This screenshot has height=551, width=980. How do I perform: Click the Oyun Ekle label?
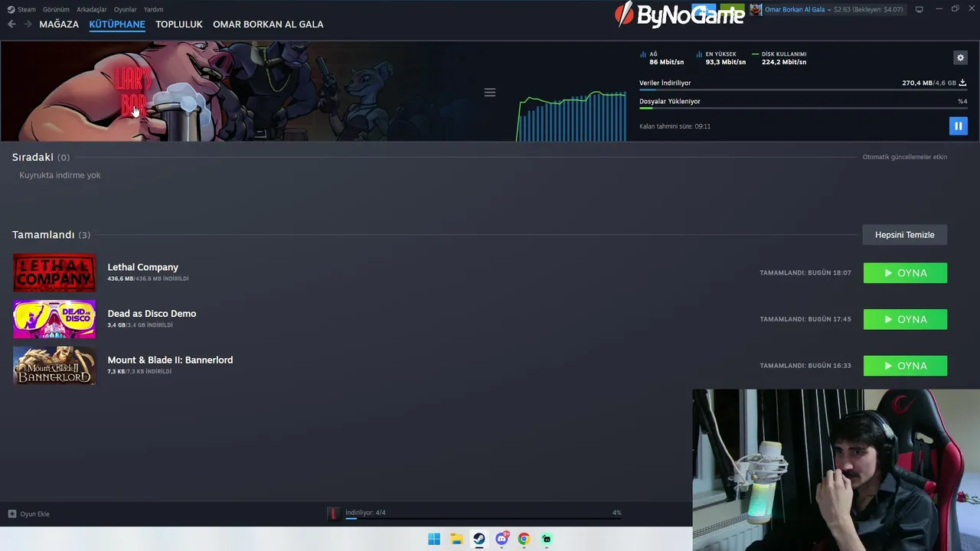click(34, 514)
